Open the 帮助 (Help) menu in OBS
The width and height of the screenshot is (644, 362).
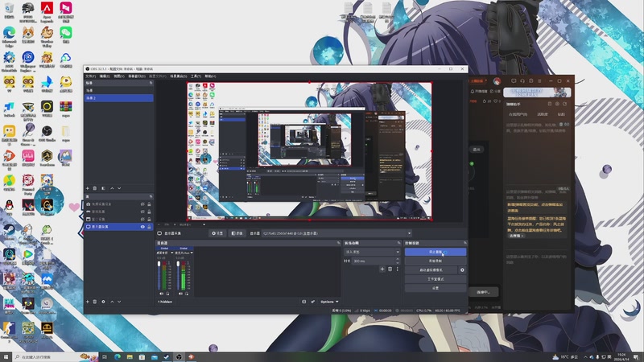210,76
